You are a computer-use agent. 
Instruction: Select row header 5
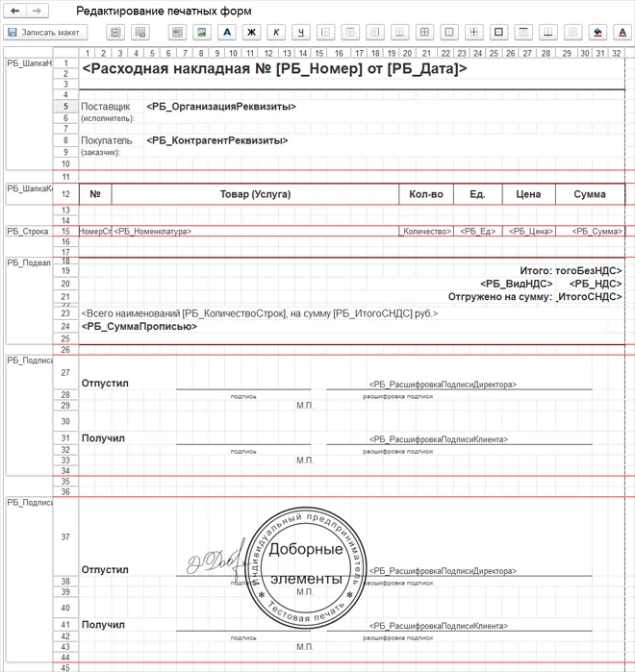(x=65, y=107)
